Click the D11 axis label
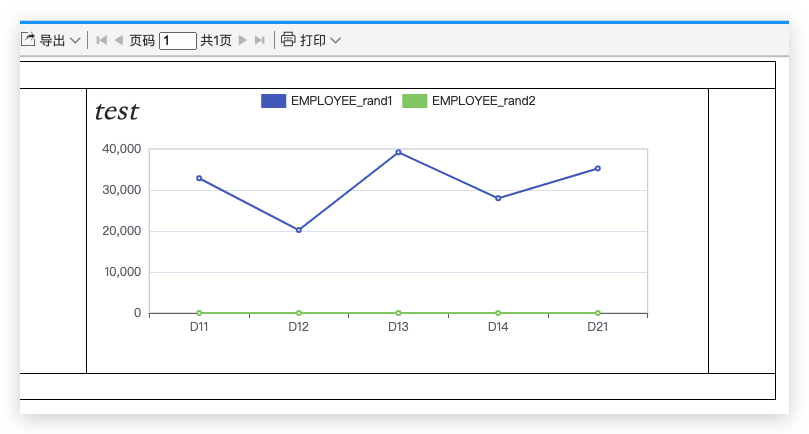Image resolution: width=809 pixels, height=434 pixels. tap(199, 327)
